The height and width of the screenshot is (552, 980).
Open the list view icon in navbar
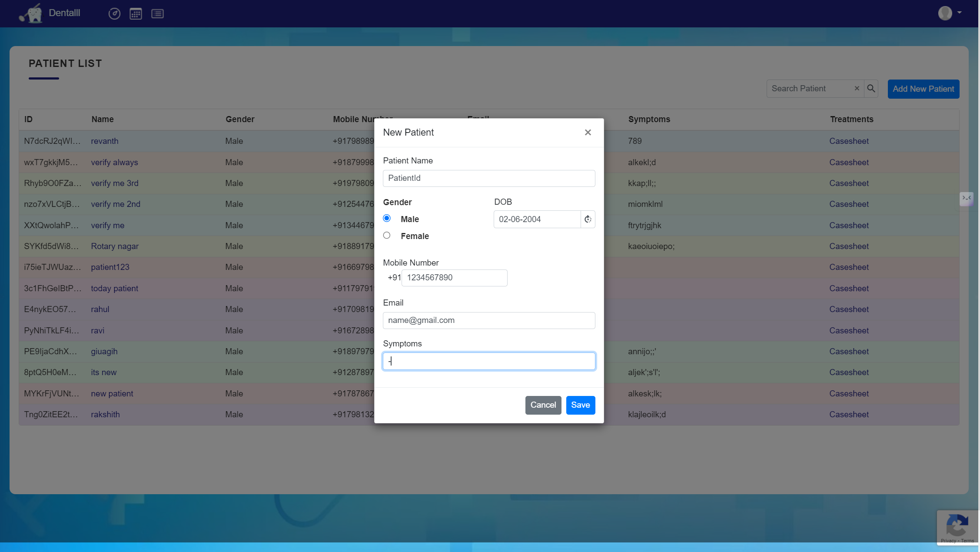pyautogui.click(x=157, y=14)
